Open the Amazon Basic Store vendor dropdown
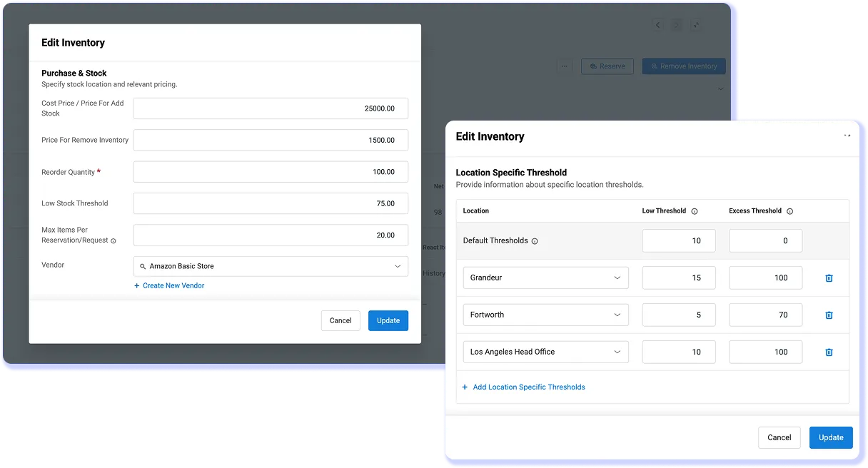This screenshot has width=868, height=468. 270,265
